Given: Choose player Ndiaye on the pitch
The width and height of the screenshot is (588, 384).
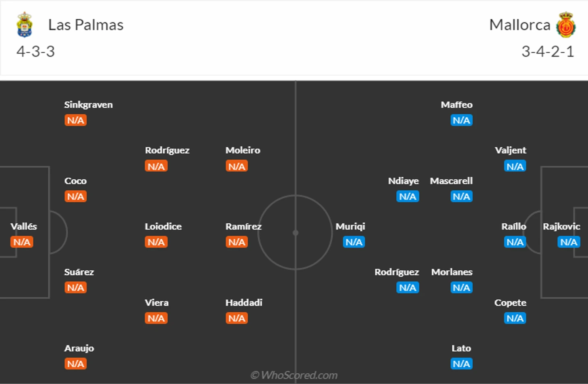Looking at the screenshot, I should point(403,181).
